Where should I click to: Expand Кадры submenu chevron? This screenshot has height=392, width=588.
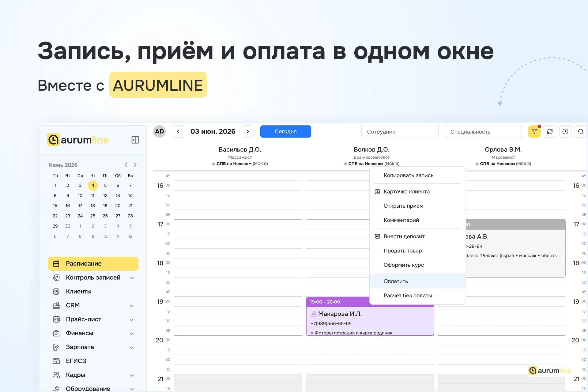point(132,375)
